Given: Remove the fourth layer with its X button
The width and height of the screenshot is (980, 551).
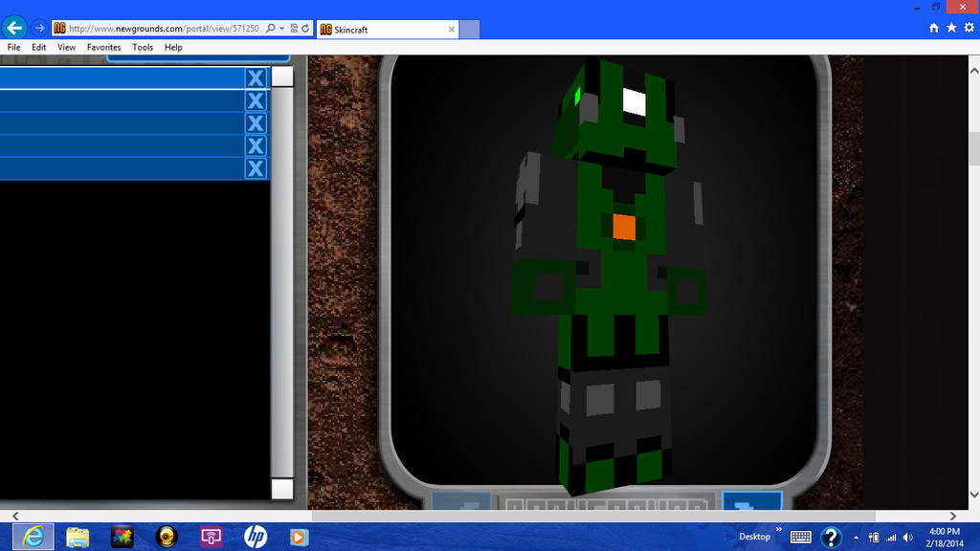Looking at the screenshot, I should pos(255,145).
